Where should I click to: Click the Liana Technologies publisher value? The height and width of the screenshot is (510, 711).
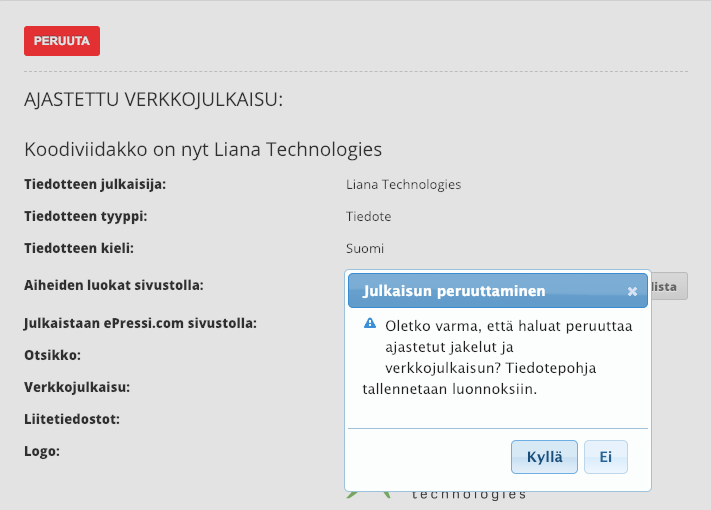(x=403, y=185)
